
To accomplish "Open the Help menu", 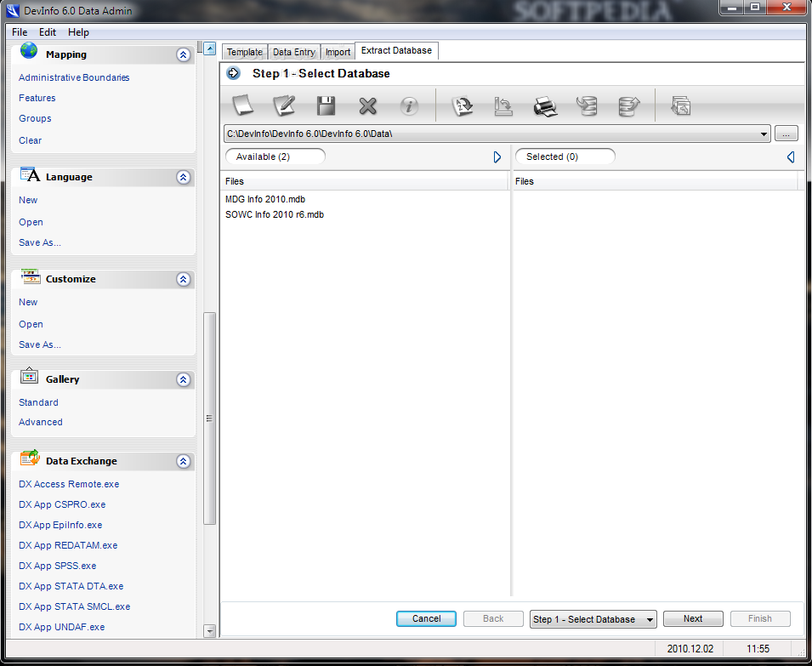I will point(79,32).
